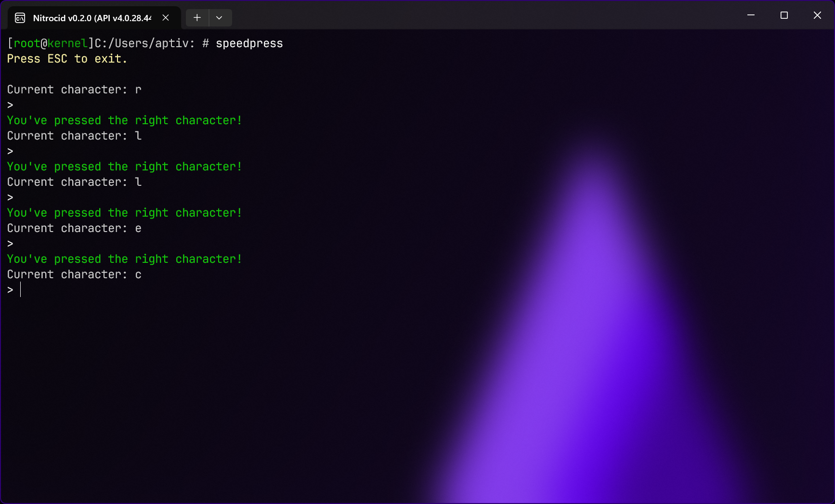Click the first right character success message

point(124,120)
